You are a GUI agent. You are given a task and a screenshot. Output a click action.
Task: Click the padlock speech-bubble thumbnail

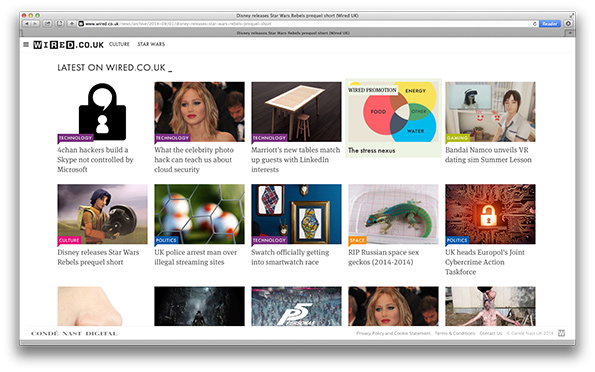[x=102, y=112]
